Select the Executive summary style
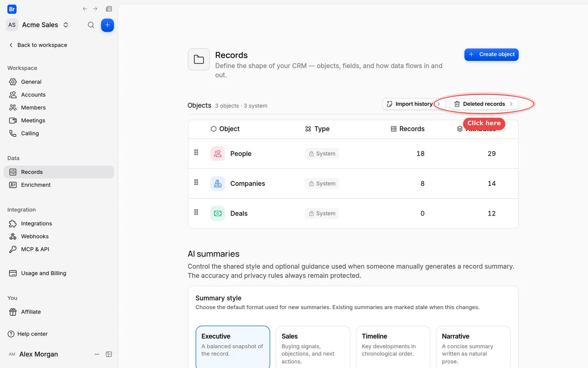This screenshot has width=588, height=368. pos(233,347)
